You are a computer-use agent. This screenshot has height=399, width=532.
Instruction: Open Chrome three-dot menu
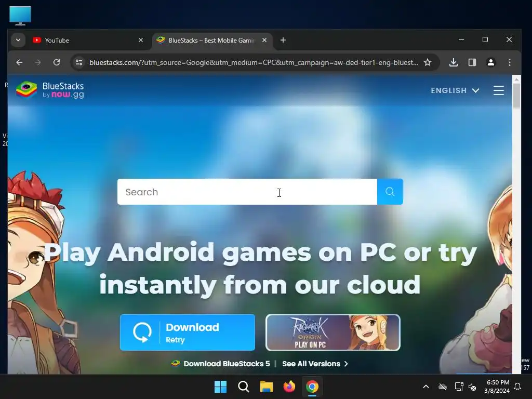pos(509,62)
